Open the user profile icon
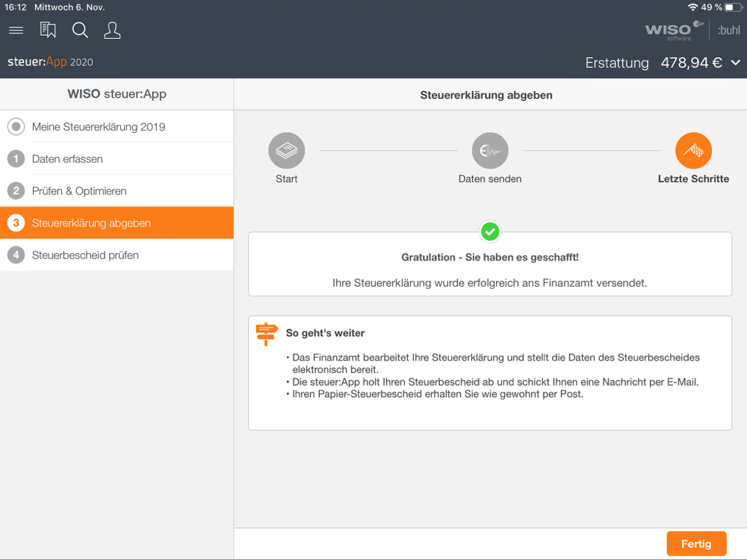 tap(112, 30)
